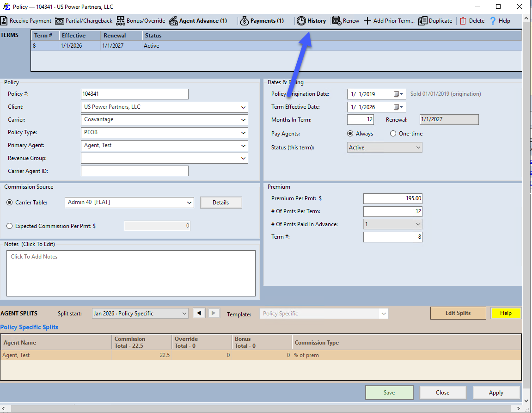The width and height of the screenshot is (532, 413).
Task: Maximize the Policy window
Action: 498,6
